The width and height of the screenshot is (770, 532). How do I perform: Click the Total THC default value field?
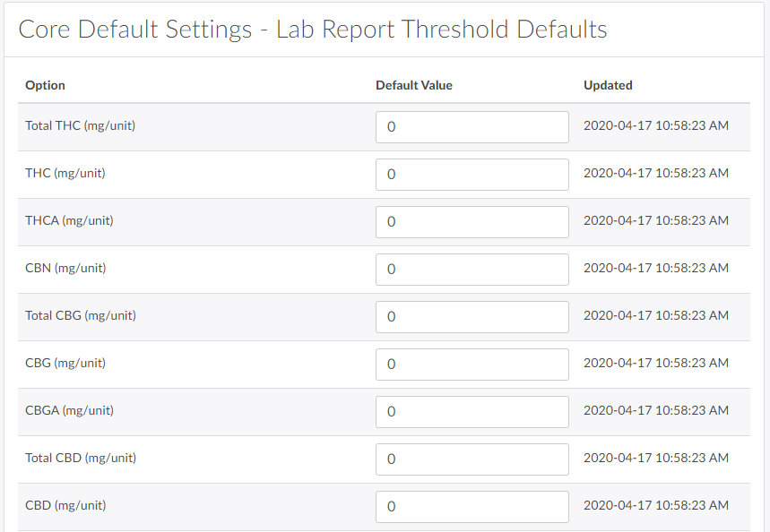472,127
